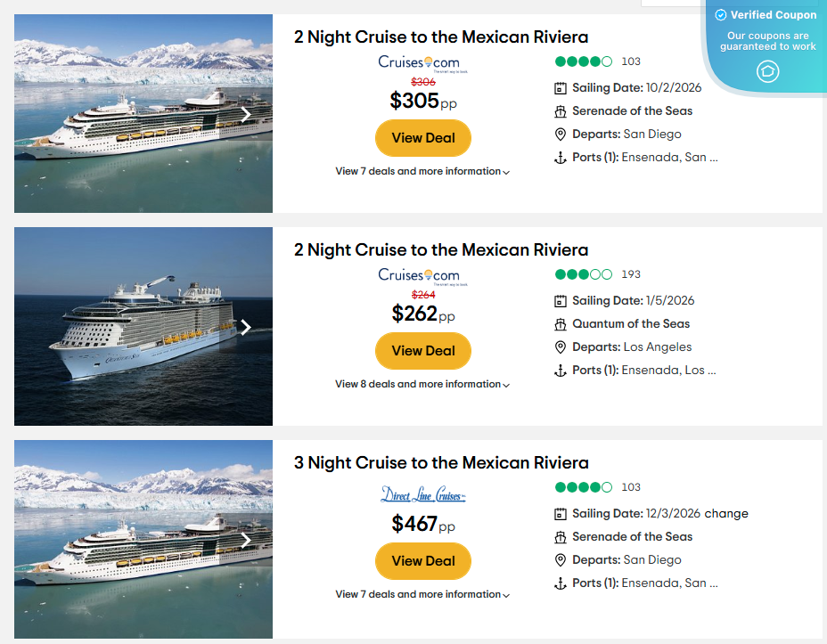Click next-image arrow on the Quantum cruise photo
Viewport: 827px width, 644px height.
pyautogui.click(x=246, y=327)
